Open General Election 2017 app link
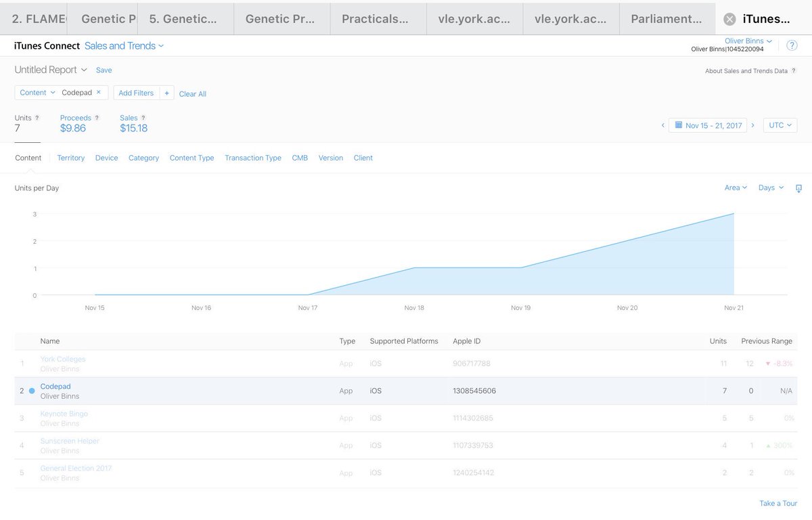Image resolution: width=812 pixels, height=520 pixels. coord(76,468)
